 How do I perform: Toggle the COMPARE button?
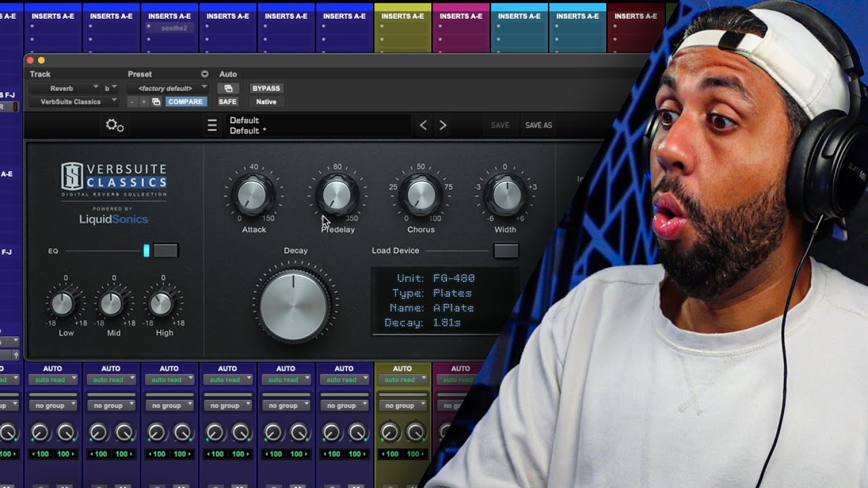coord(185,102)
